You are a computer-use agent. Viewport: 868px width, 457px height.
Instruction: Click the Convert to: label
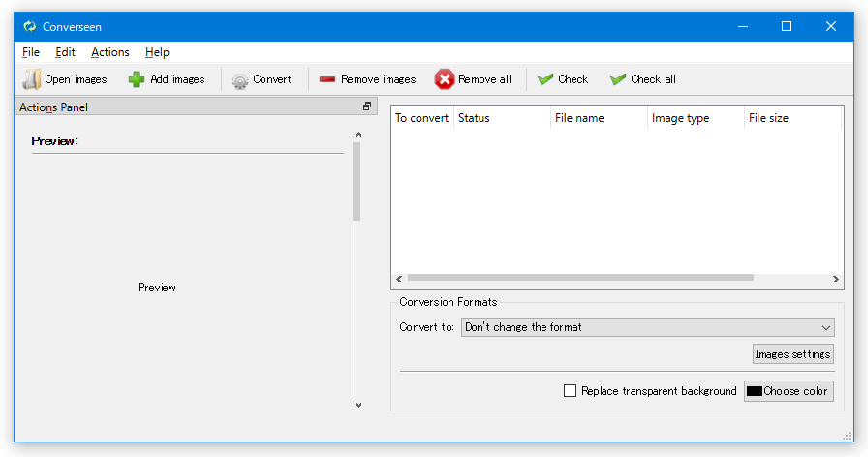(x=427, y=327)
